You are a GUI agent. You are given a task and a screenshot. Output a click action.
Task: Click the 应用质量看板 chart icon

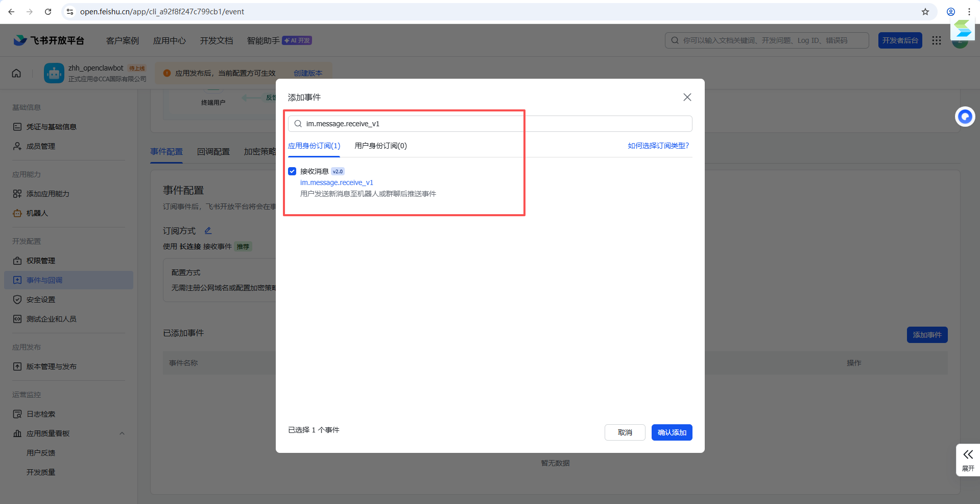tap(17, 433)
